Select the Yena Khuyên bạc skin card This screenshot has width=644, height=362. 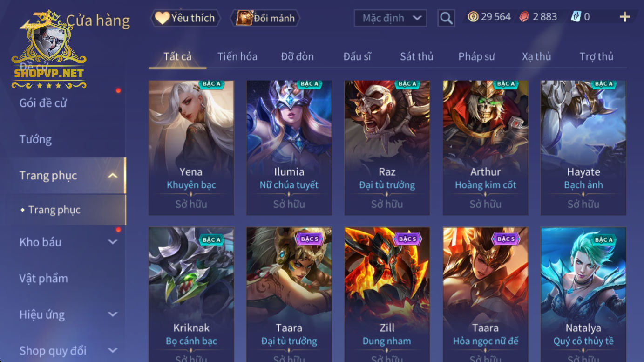(x=191, y=148)
